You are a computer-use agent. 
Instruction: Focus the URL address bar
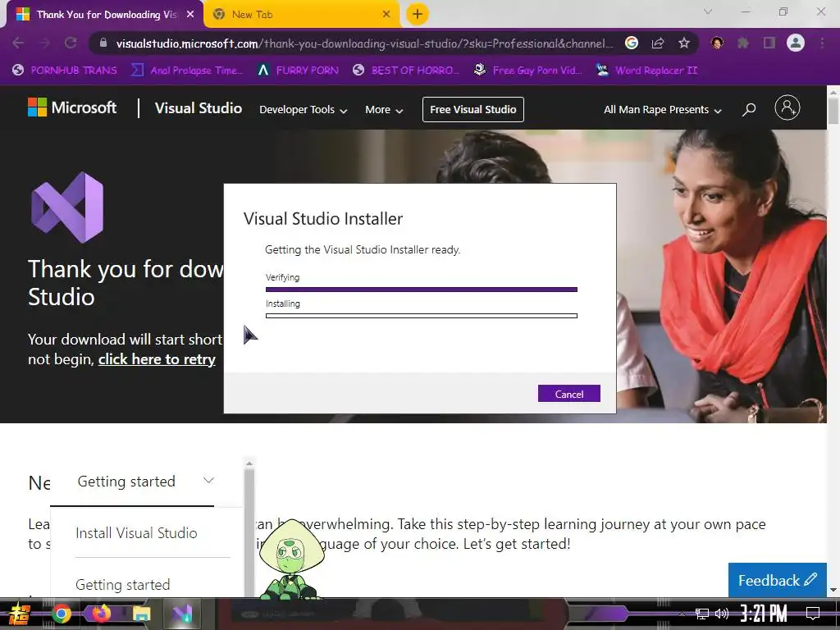(364, 43)
